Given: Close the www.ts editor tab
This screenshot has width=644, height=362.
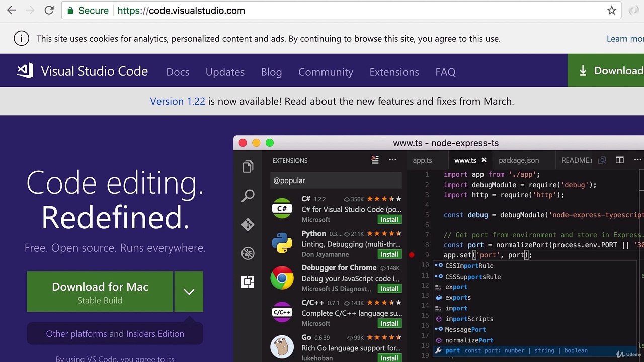Looking at the screenshot, I should click(x=484, y=160).
